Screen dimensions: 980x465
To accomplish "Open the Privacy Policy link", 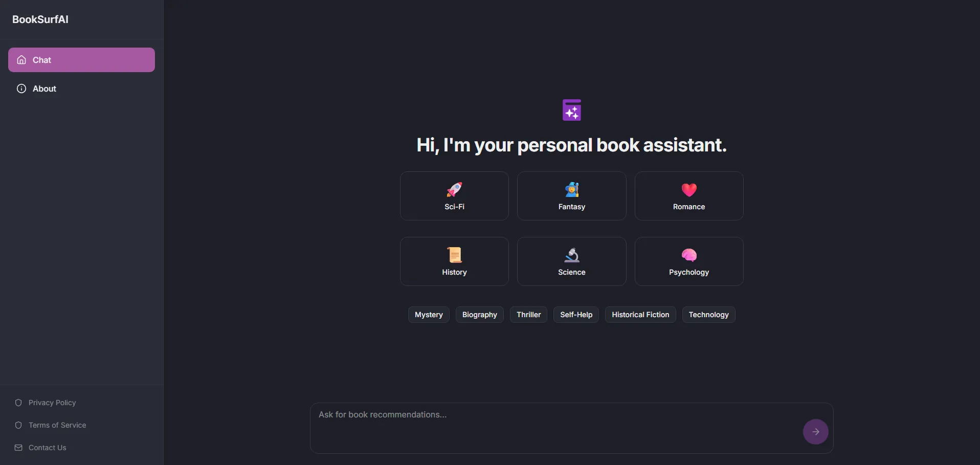I will point(52,403).
